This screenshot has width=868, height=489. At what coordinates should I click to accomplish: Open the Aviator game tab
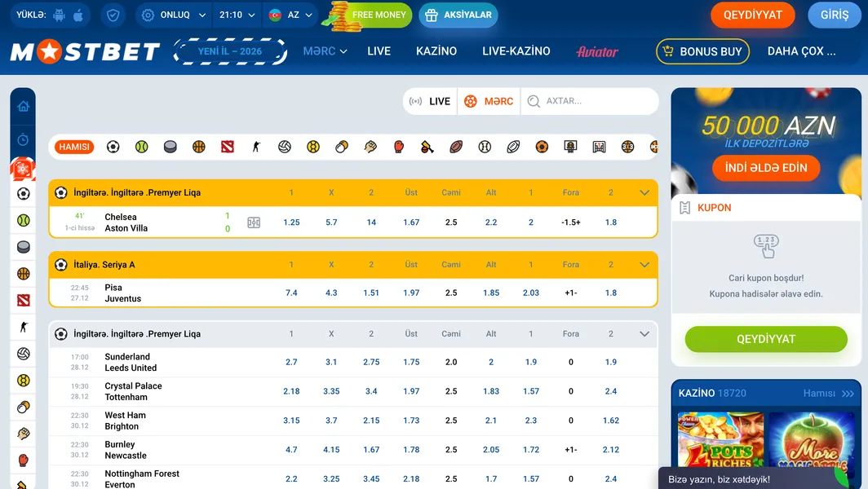tap(597, 51)
